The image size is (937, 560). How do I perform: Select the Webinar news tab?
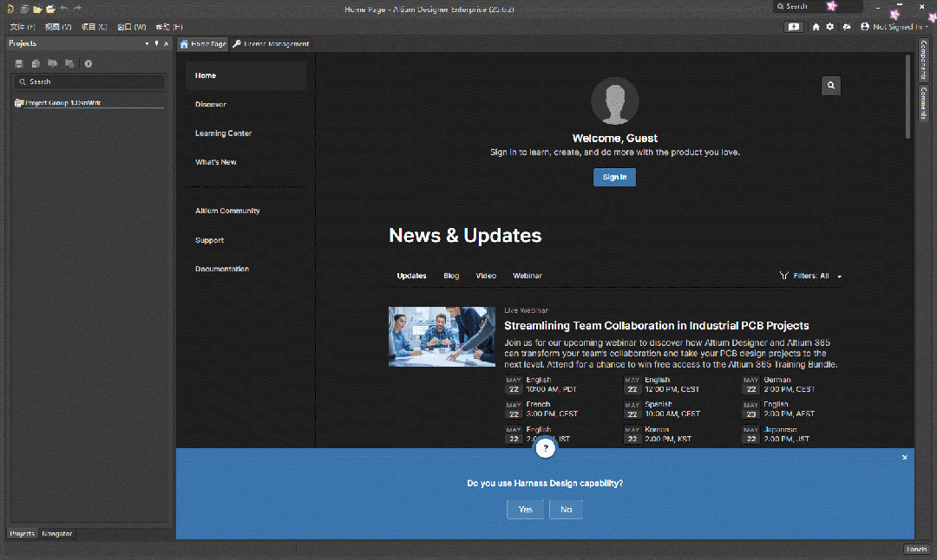[x=527, y=276]
